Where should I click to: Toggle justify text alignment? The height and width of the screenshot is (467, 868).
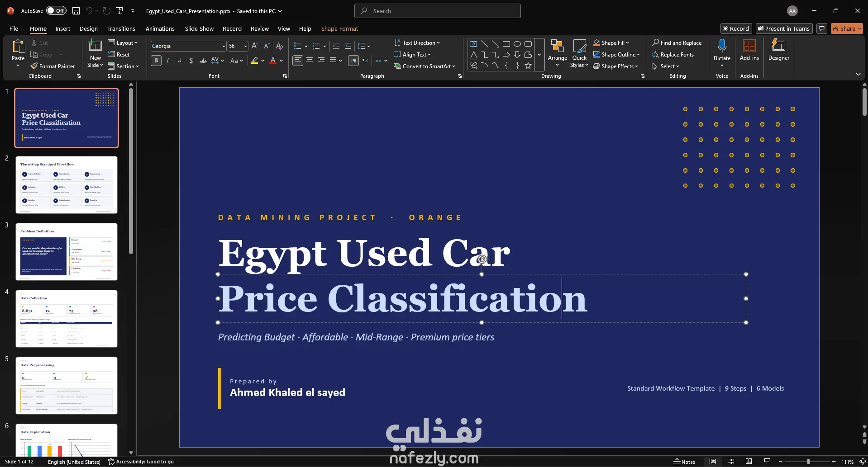click(333, 60)
